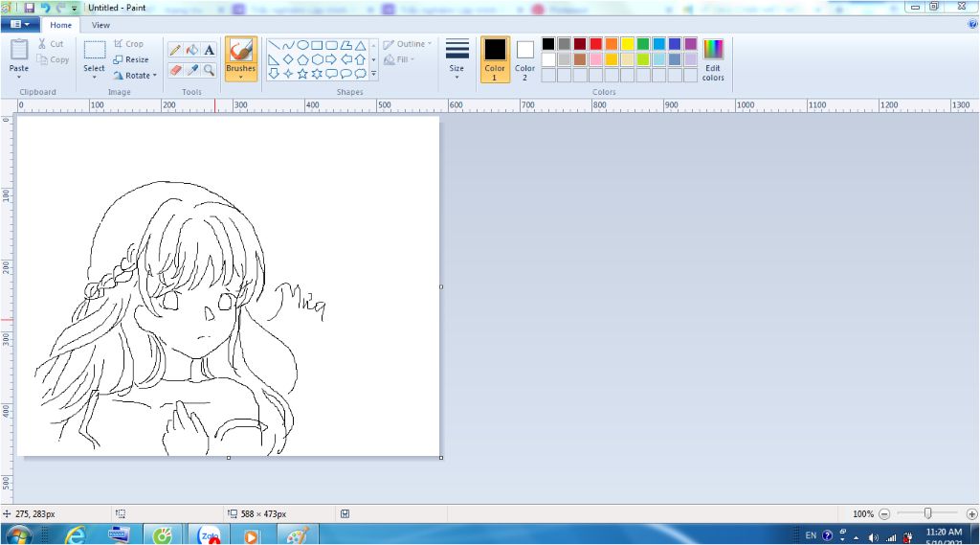
Task: Open Internet Explorer from the taskbar
Action: 77,535
